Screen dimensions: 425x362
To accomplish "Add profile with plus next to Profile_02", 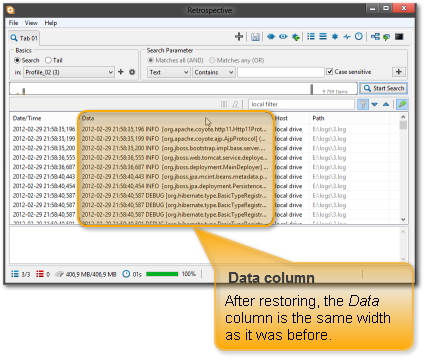I will tap(121, 72).
